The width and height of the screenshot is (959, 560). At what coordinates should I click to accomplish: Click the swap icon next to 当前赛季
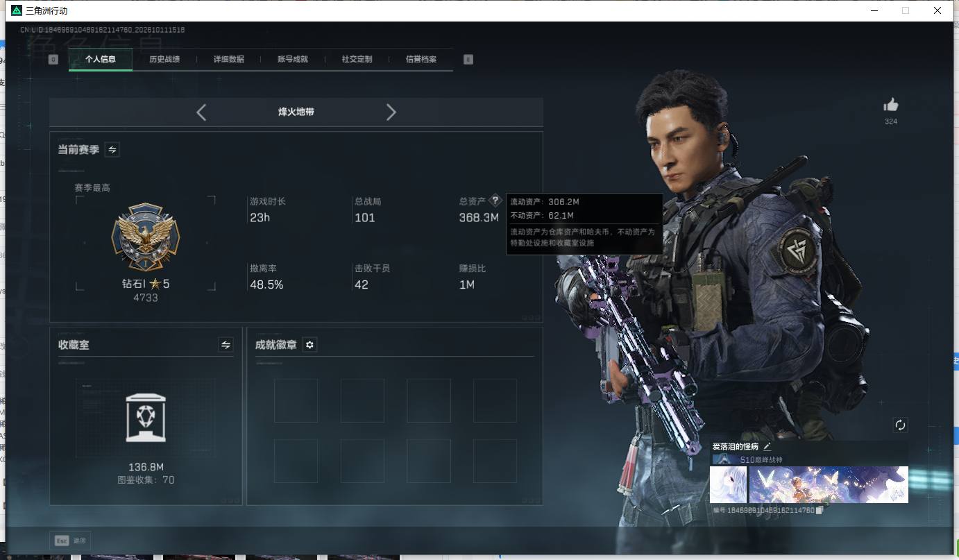[112, 149]
